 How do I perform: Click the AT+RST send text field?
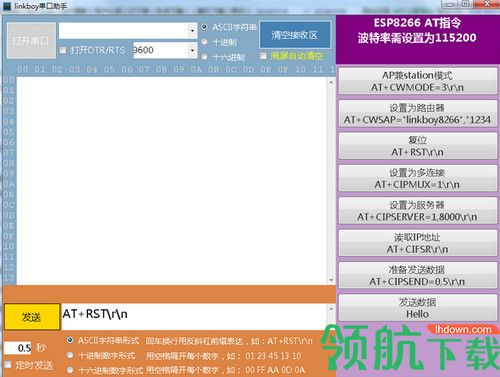[x=194, y=316]
